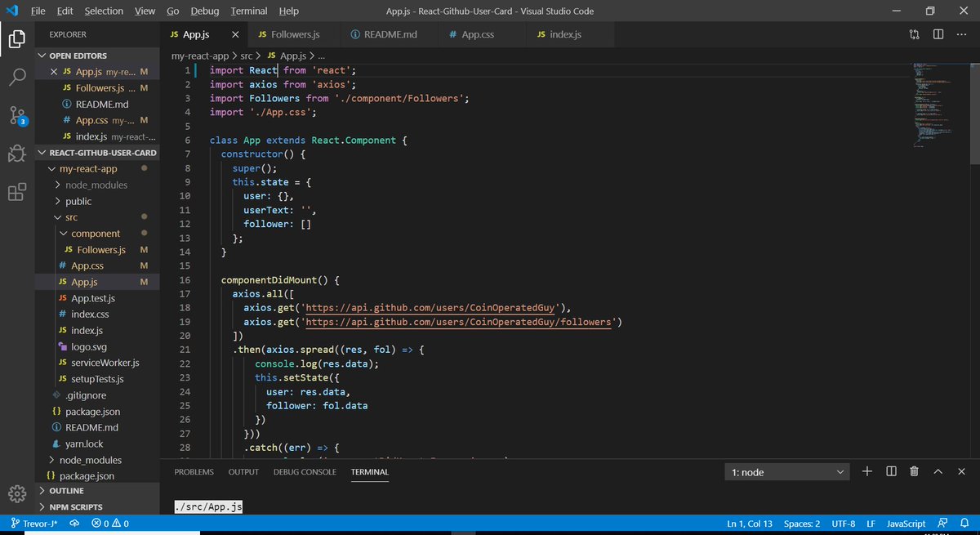
Task: Open the Debug menu
Action: [205, 11]
